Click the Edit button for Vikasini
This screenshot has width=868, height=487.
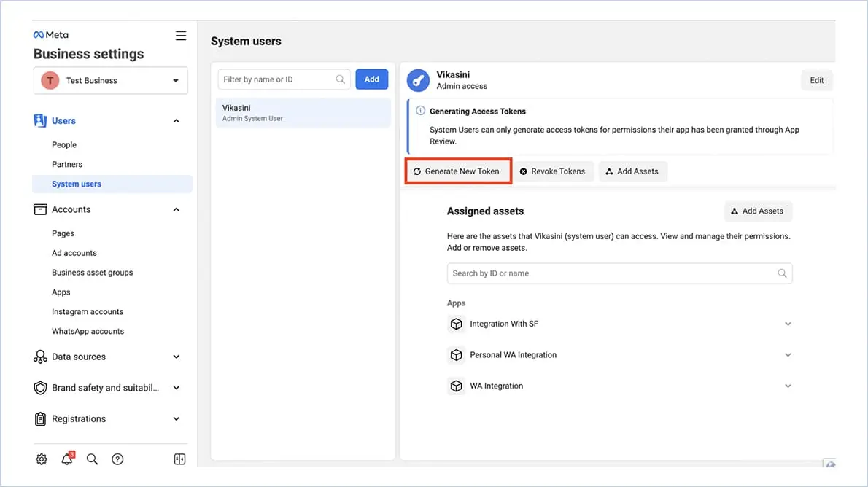tap(816, 80)
